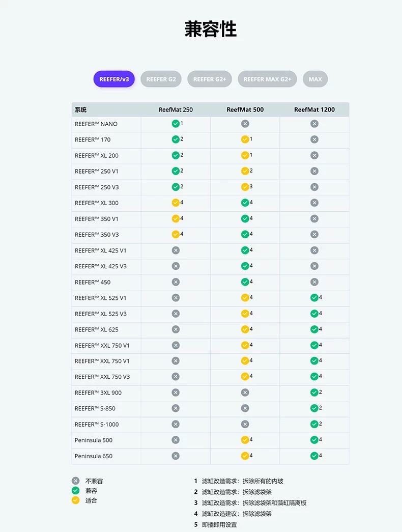
Task: Click gray X for REEFER S-850 ReefMat 500
Action: coord(245,408)
